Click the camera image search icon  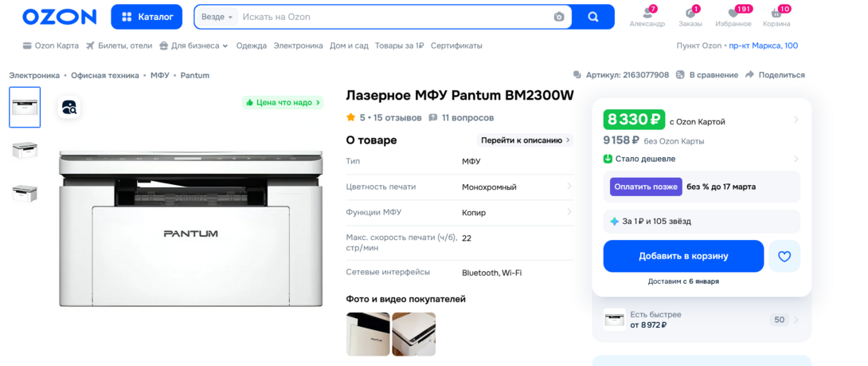tap(559, 17)
